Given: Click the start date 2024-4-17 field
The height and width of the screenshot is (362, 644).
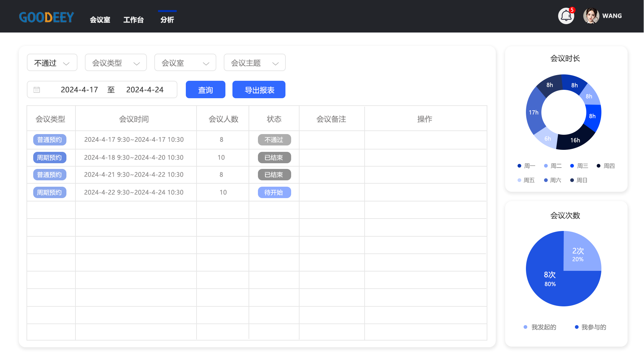Looking at the screenshot, I should point(79,90).
